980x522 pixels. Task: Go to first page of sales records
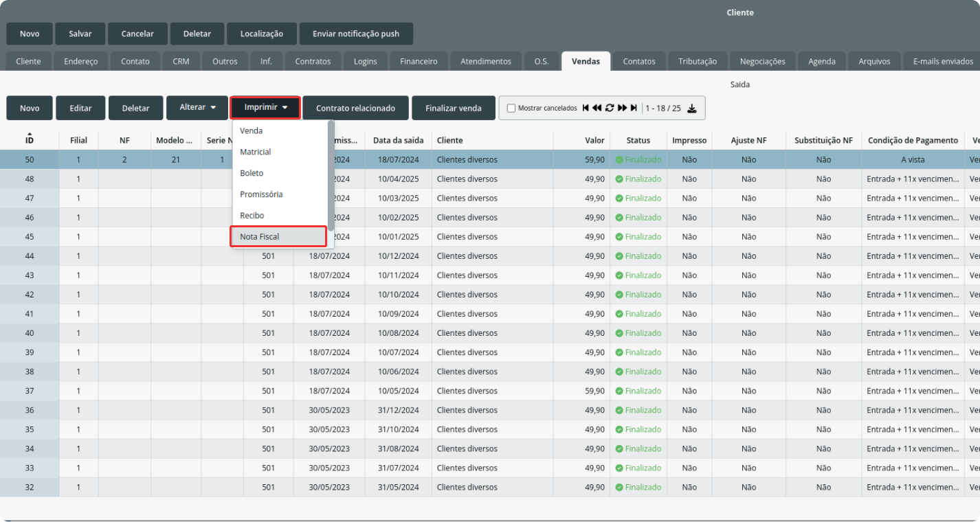click(x=586, y=108)
